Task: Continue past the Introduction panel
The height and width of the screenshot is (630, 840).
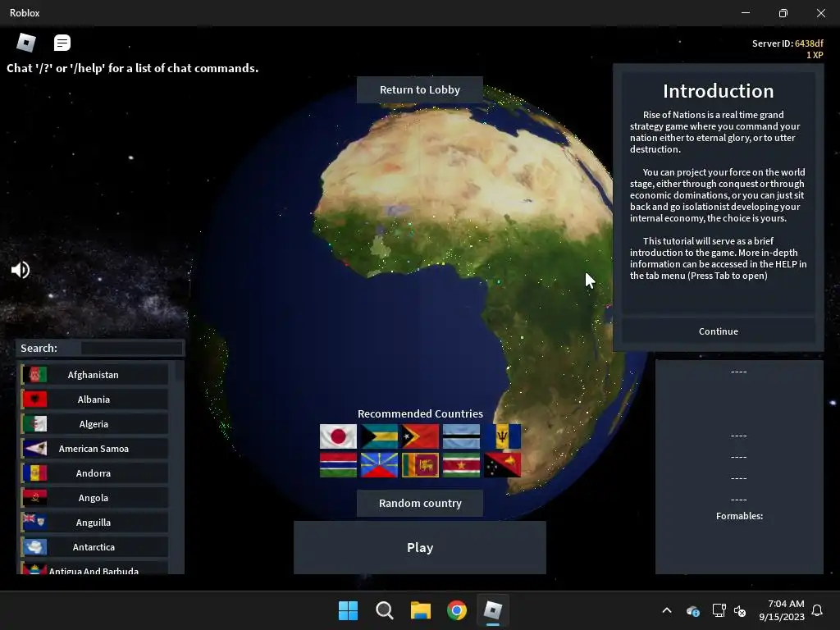Action: pos(719,331)
